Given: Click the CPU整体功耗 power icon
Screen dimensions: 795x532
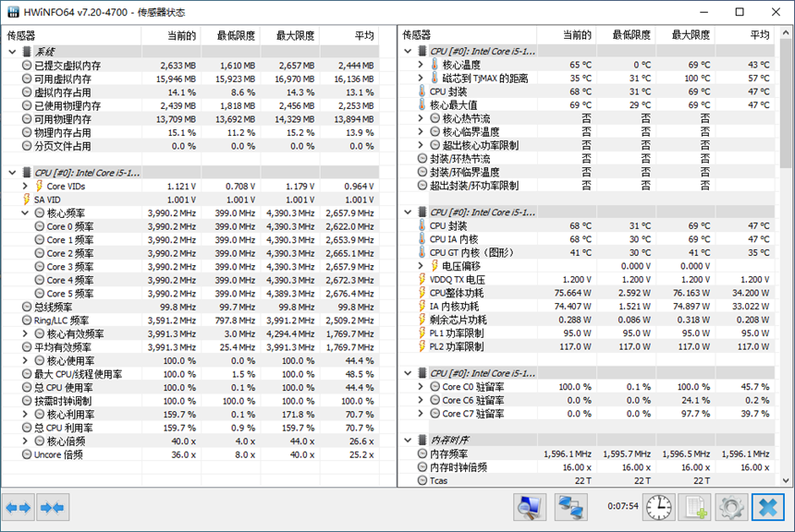Looking at the screenshot, I should (422, 293).
